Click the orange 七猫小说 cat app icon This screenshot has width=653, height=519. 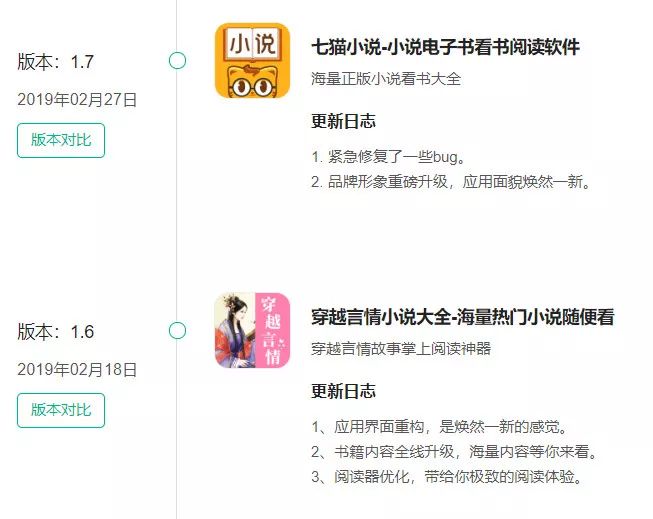point(252,60)
